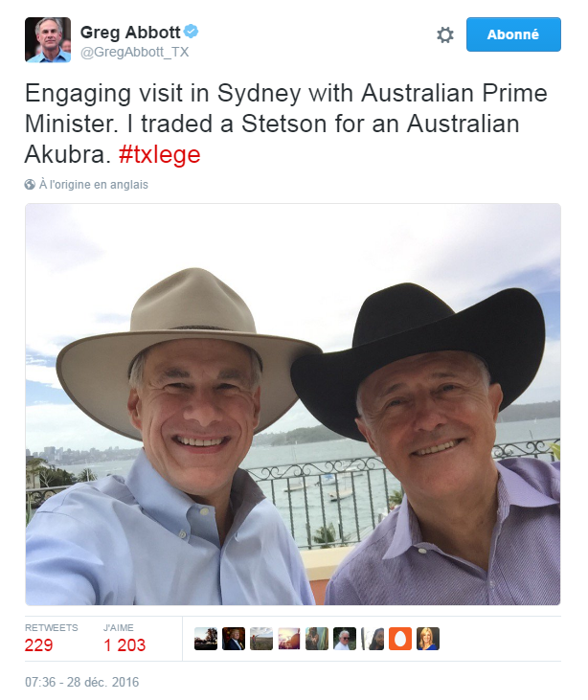The image size is (588, 700).
Task: View the 229 retweets list
Action: 39,644
